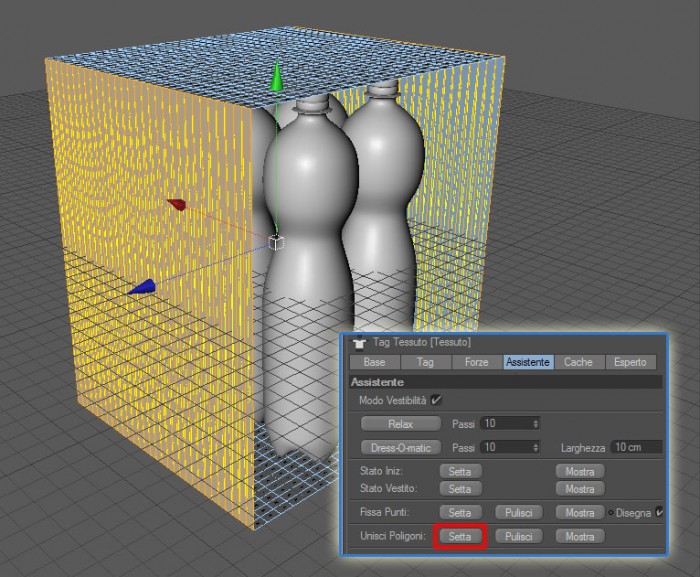
Task: Switch to the Base tab
Action: (375, 362)
